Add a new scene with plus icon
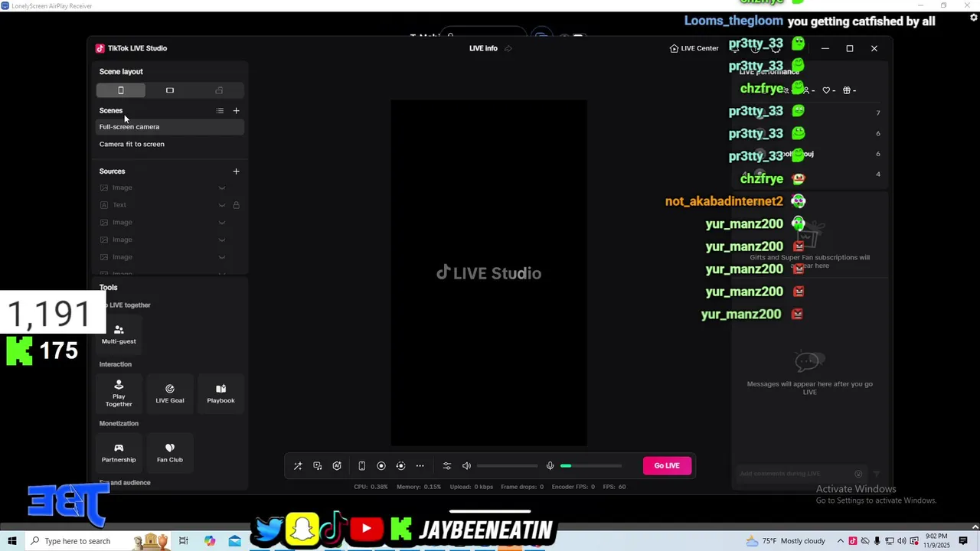The height and width of the screenshot is (551, 980). pos(236,111)
